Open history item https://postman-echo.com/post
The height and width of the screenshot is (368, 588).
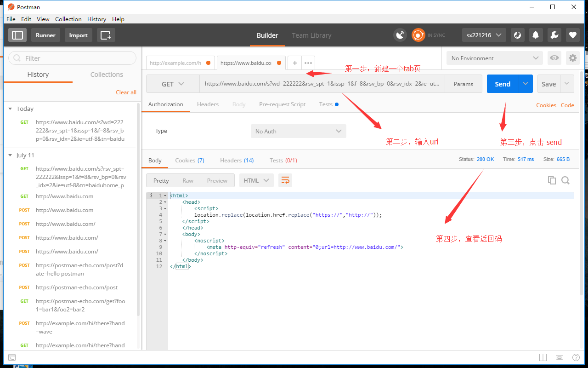click(x=77, y=287)
